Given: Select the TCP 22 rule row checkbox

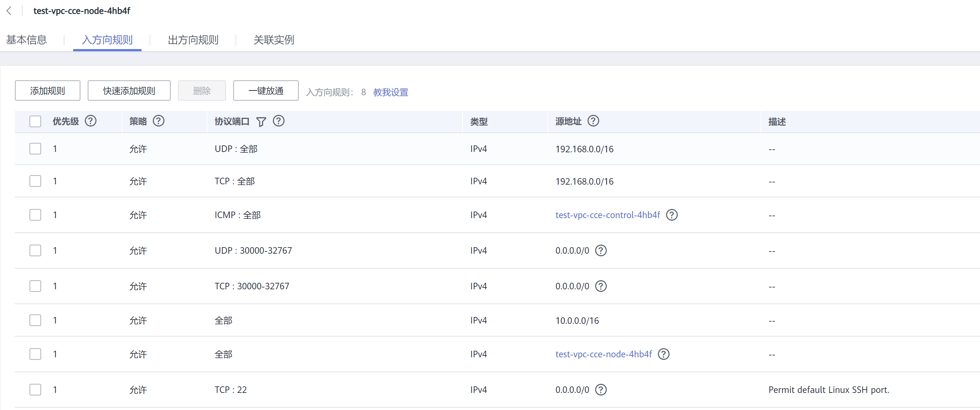Looking at the screenshot, I should [x=35, y=390].
